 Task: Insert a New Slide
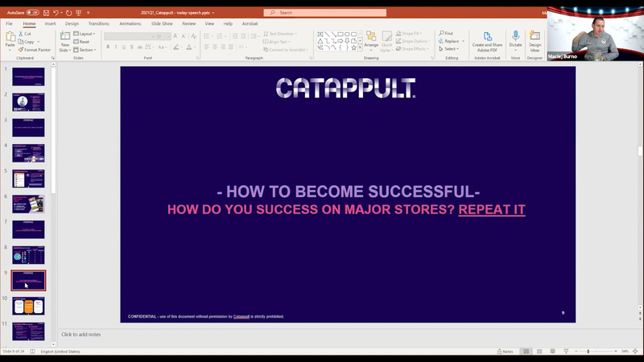pos(65,42)
